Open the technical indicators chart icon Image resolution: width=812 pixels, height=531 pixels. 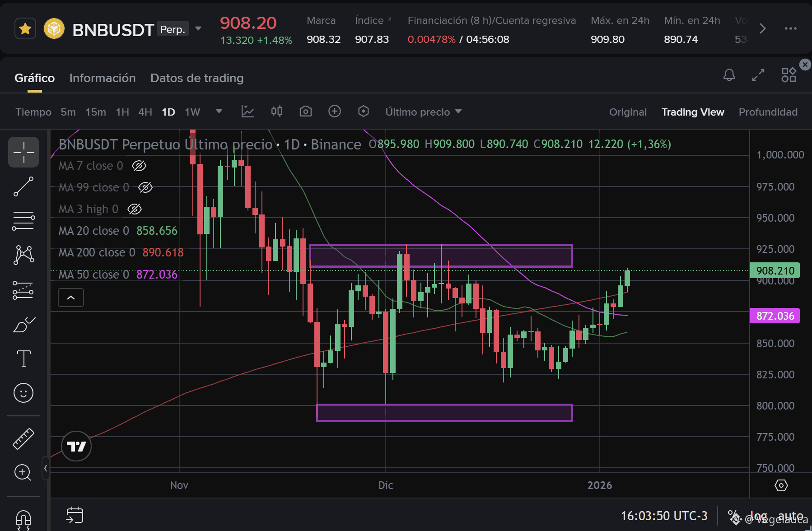(248, 111)
